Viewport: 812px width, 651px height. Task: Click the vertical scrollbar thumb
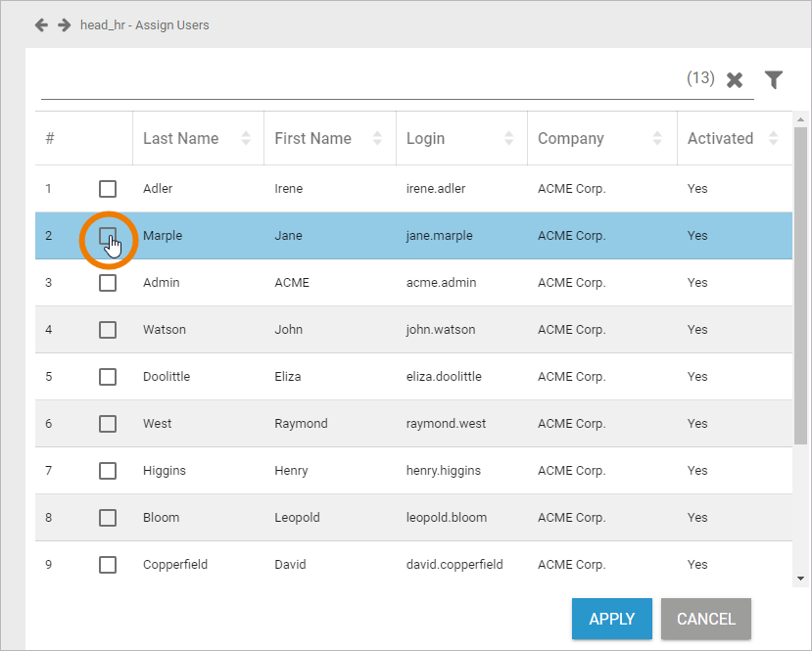click(x=800, y=285)
